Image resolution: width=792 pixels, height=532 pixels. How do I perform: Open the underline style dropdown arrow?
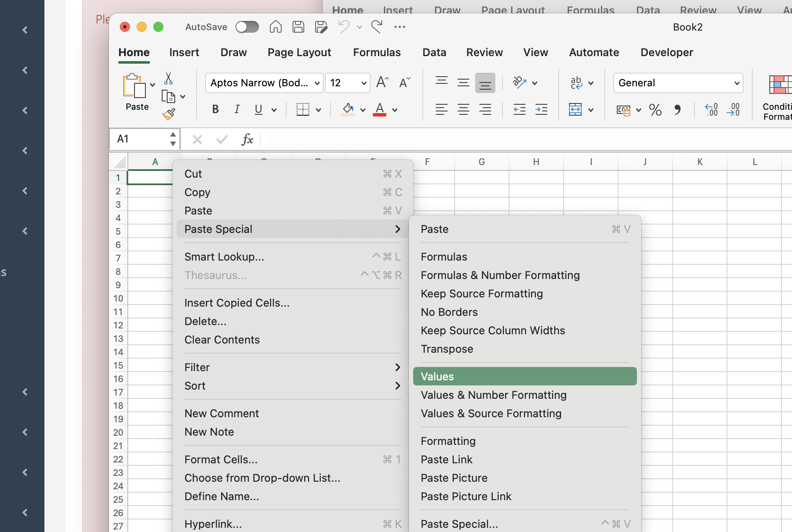tap(274, 110)
